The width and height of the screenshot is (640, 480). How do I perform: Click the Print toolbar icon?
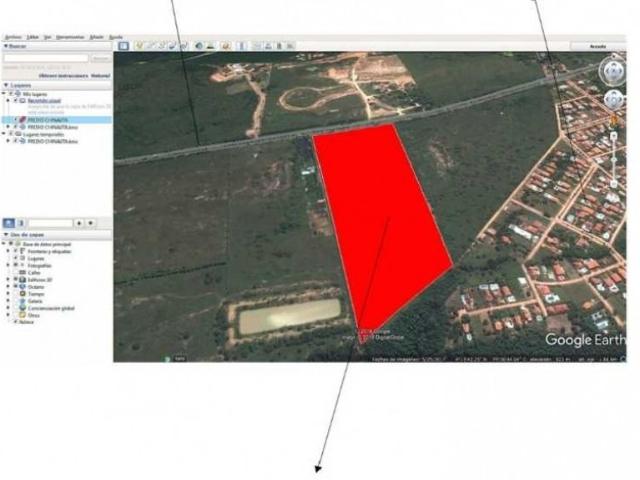[268, 46]
